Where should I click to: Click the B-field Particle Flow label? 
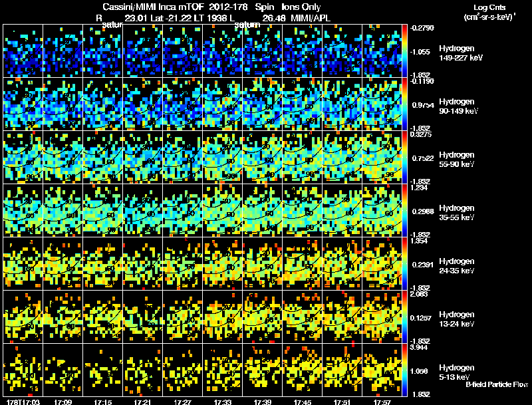pos(497,384)
